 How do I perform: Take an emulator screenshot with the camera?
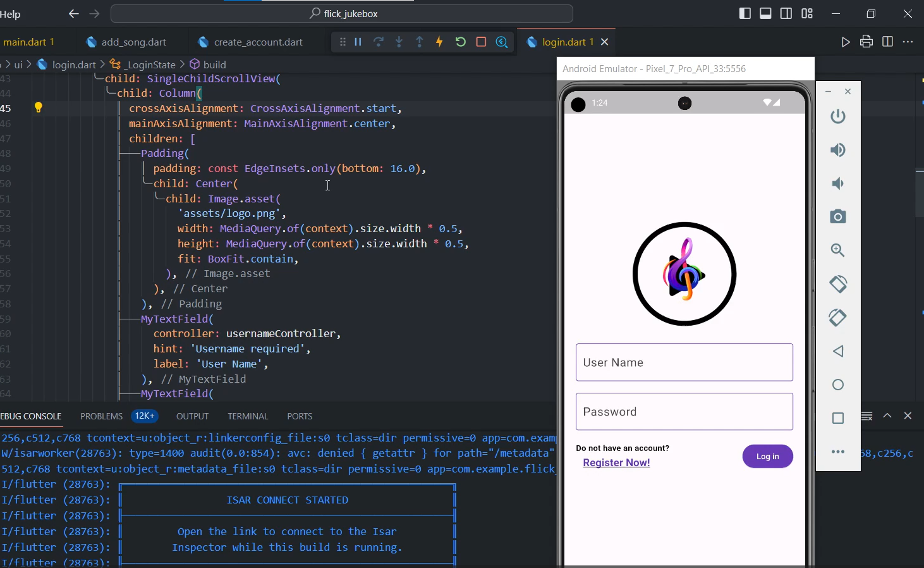[838, 217]
